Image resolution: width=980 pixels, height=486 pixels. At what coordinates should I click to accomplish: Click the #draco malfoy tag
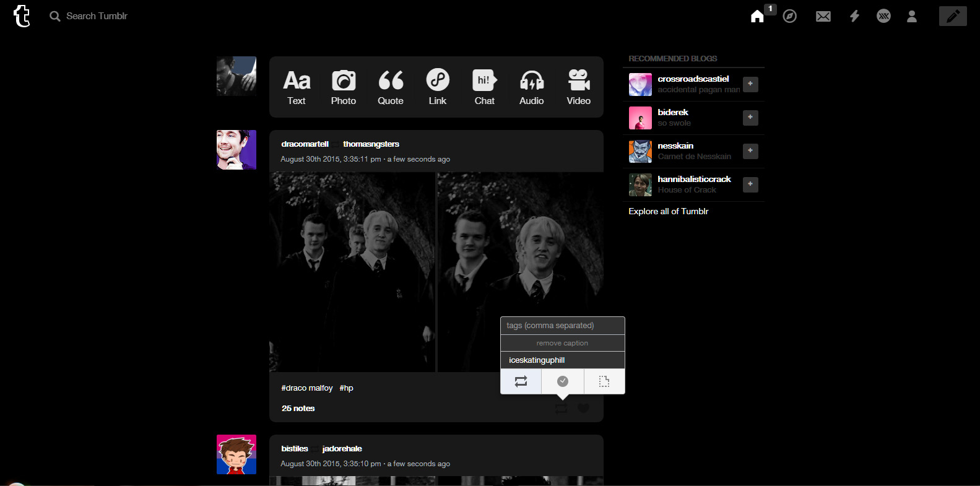click(x=307, y=388)
